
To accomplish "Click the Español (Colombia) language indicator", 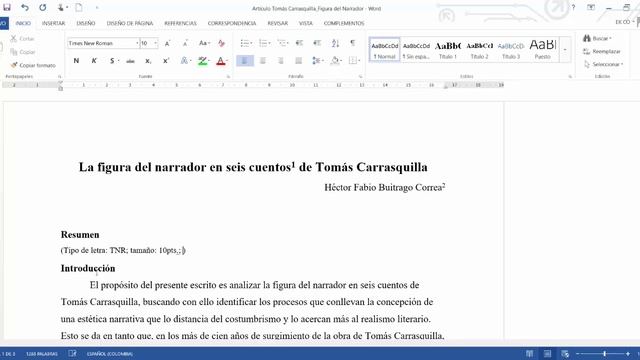I will point(110,354).
